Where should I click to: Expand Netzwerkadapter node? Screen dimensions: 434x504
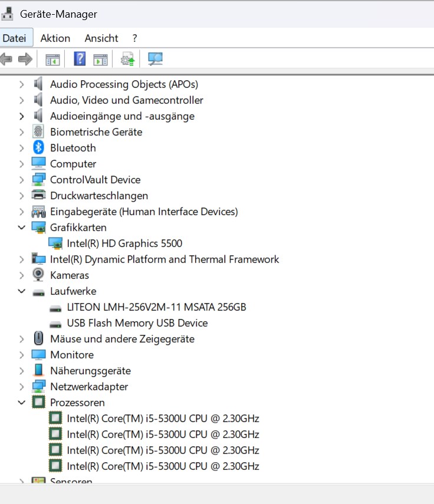22,387
